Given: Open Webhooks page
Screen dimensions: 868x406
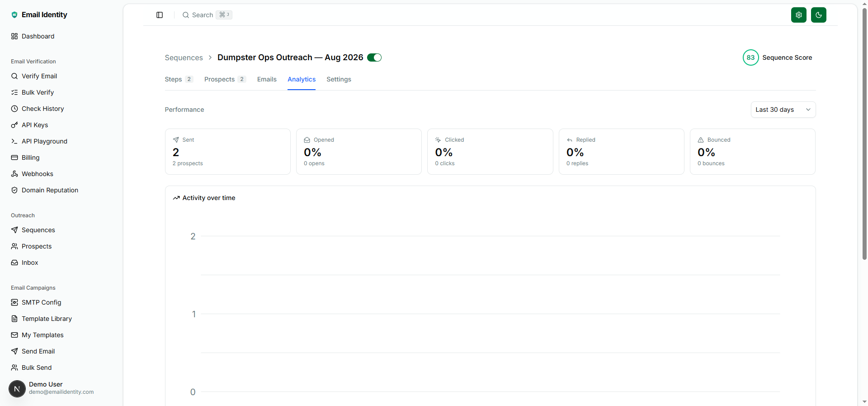Looking at the screenshot, I should pos(32,174).
